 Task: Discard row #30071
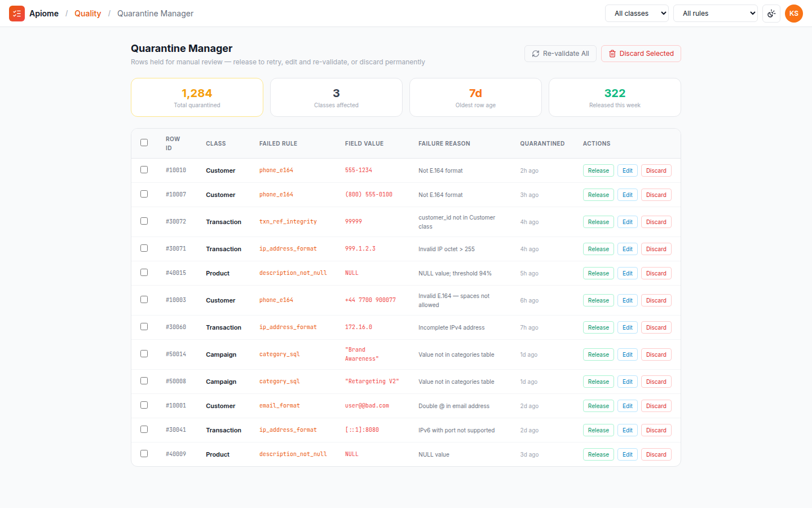656,249
